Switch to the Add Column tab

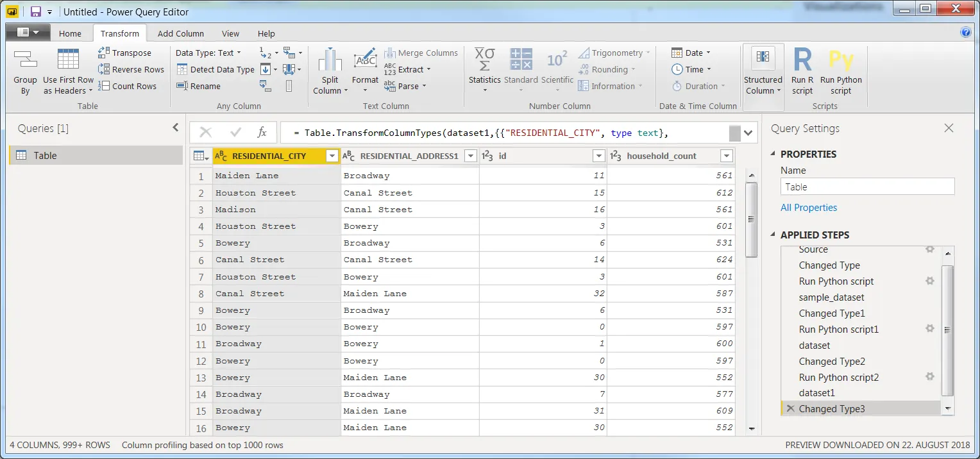point(181,34)
